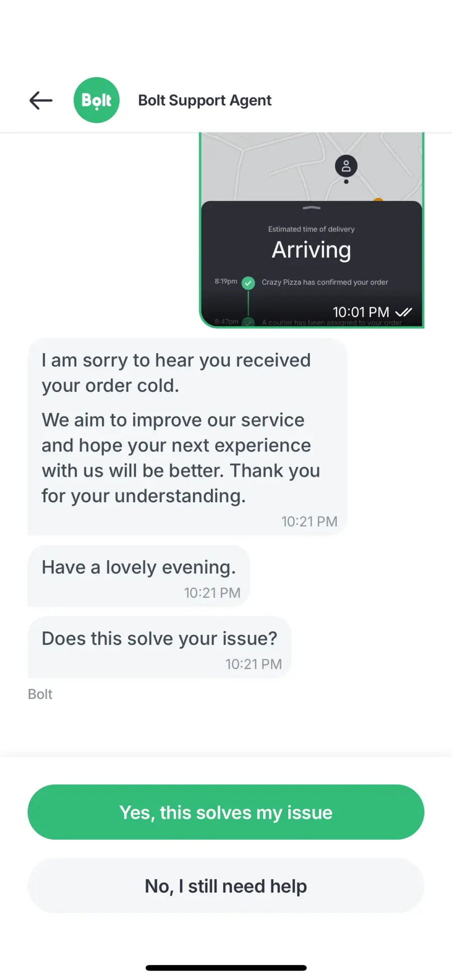The image size is (452, 980).
Task: Tap the person pin on the map
Action: pos(346,167)
